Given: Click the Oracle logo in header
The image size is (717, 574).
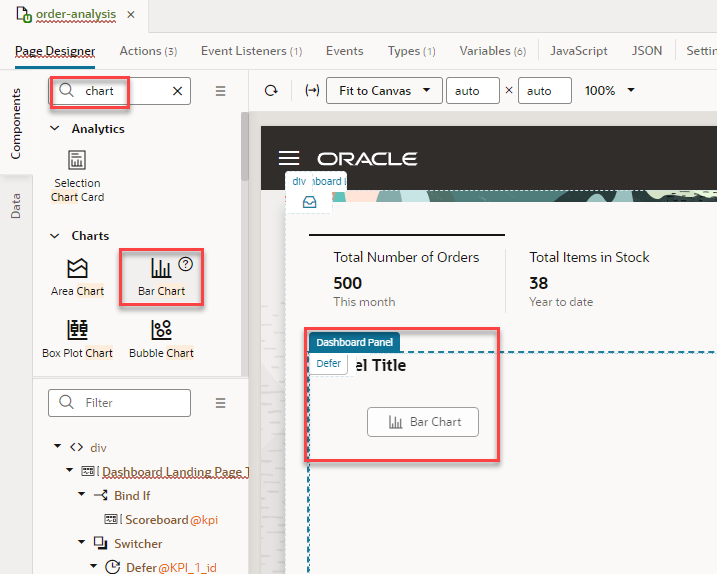Looking at the screenshot, I should pyautogui.click(x=367, y=159).
